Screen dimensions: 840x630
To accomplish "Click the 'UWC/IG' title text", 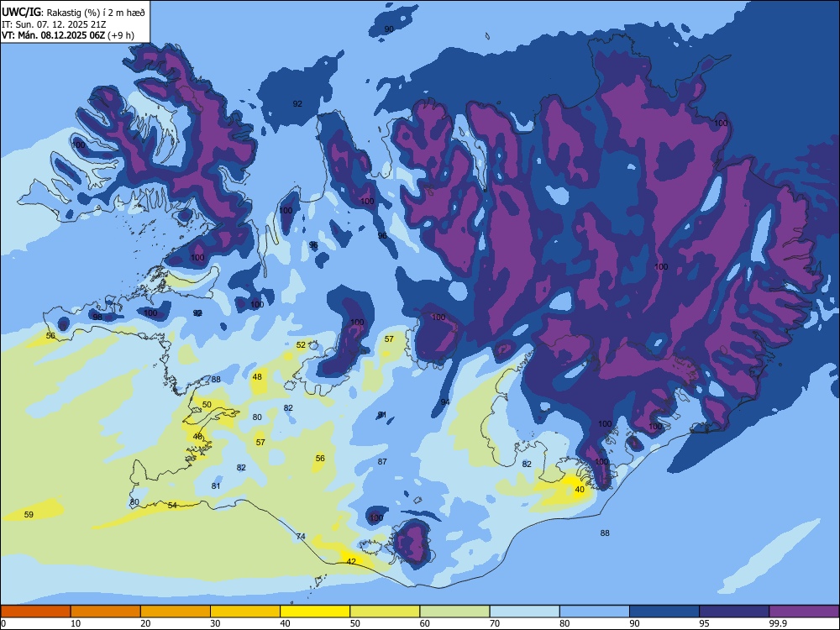I will (x=21, y=13).
